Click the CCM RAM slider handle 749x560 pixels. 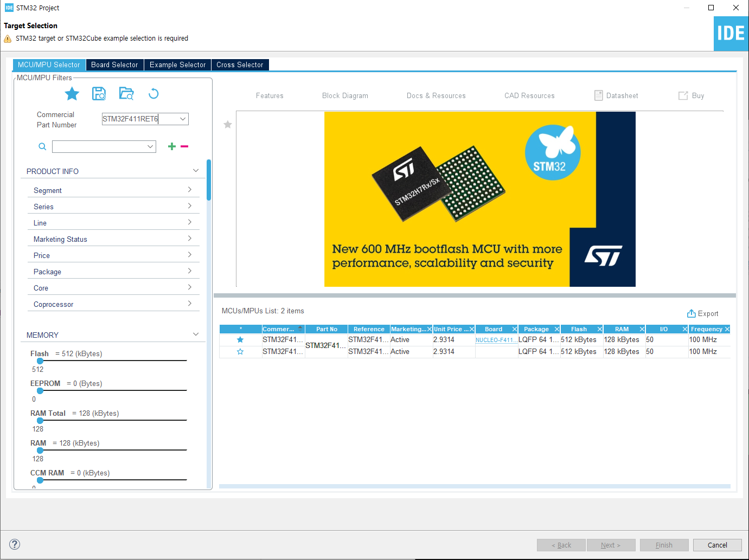point(40,480)
